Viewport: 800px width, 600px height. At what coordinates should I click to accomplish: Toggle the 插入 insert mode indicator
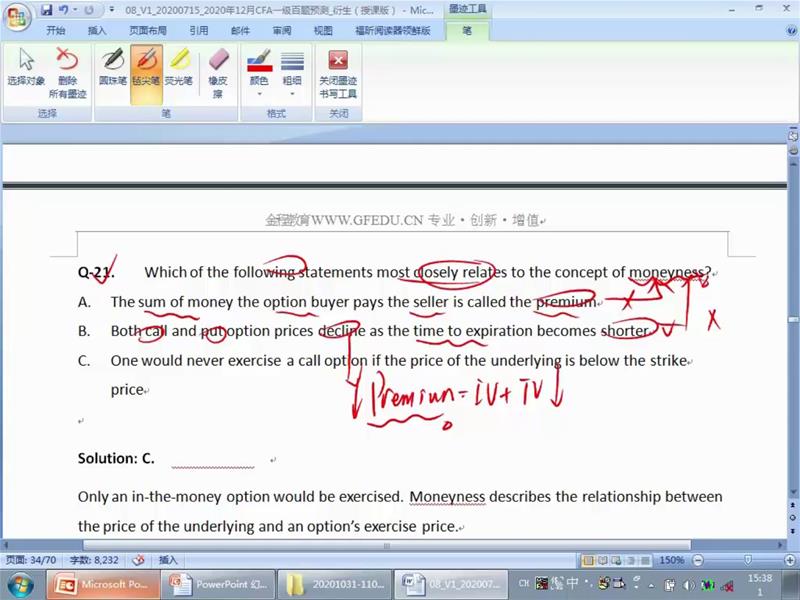(x=168, y=560)
